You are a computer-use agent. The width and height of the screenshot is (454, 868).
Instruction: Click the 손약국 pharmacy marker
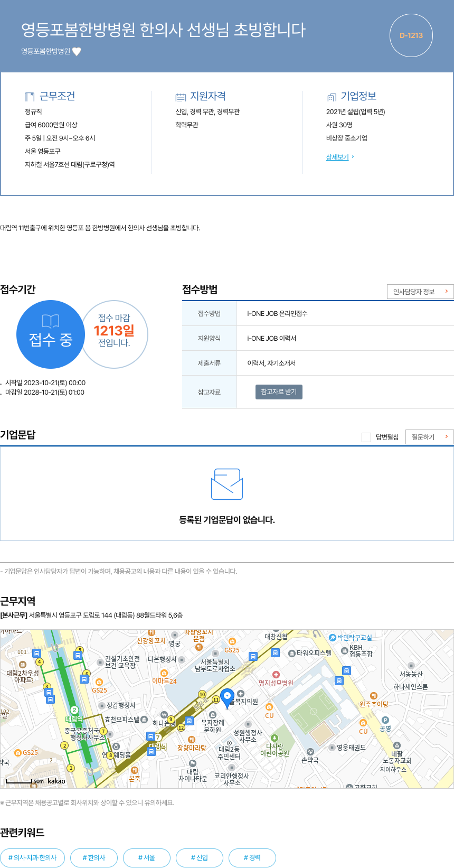tap(310, 752)
